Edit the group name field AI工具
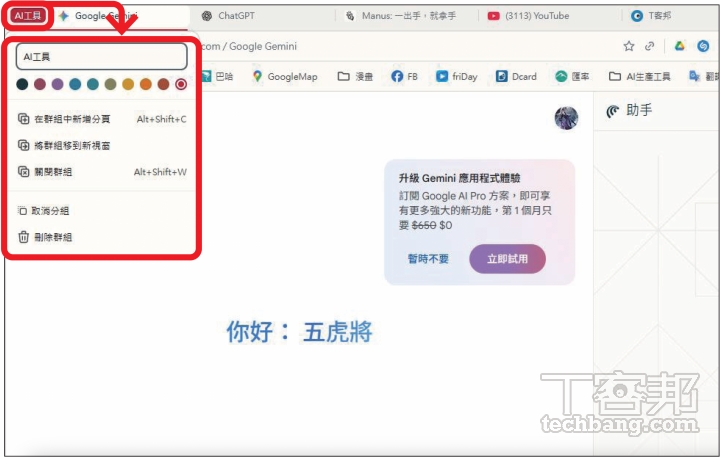The image size is (720, 457). [x=101, y=57]
